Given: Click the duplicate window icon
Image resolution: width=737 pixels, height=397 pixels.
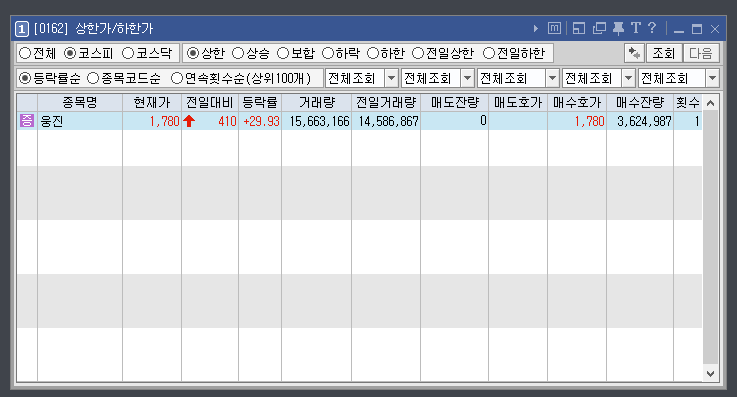Looking at the screenshot, I should pos(599,29).
